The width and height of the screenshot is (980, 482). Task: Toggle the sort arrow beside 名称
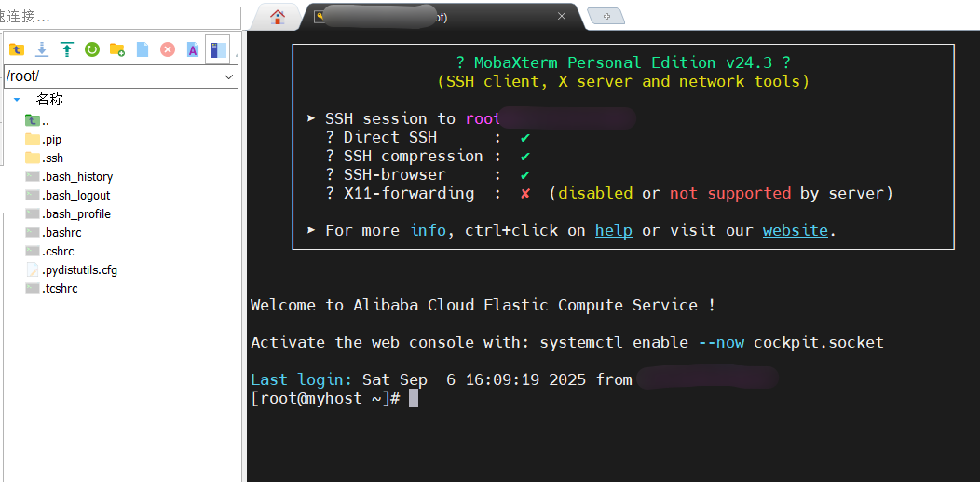coord(17,100)
